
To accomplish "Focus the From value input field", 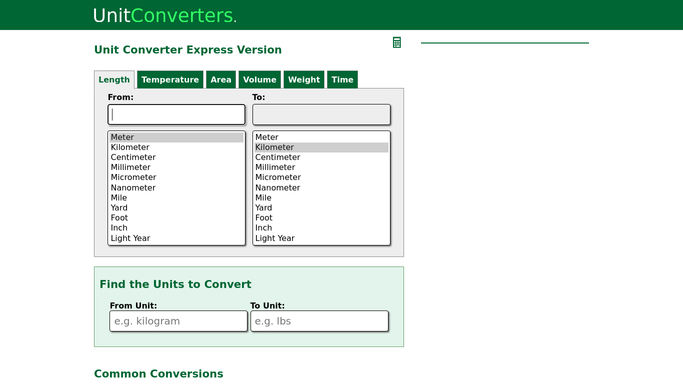I will 176,115.
